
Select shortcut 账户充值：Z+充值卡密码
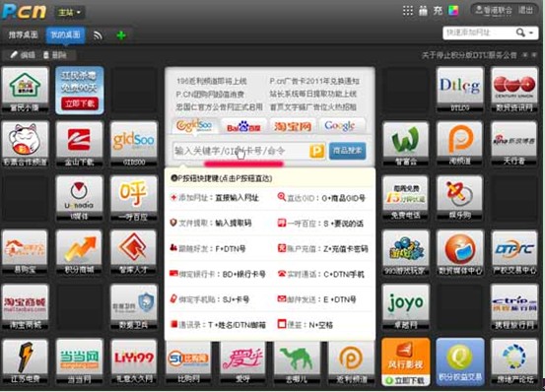[322, 248]
